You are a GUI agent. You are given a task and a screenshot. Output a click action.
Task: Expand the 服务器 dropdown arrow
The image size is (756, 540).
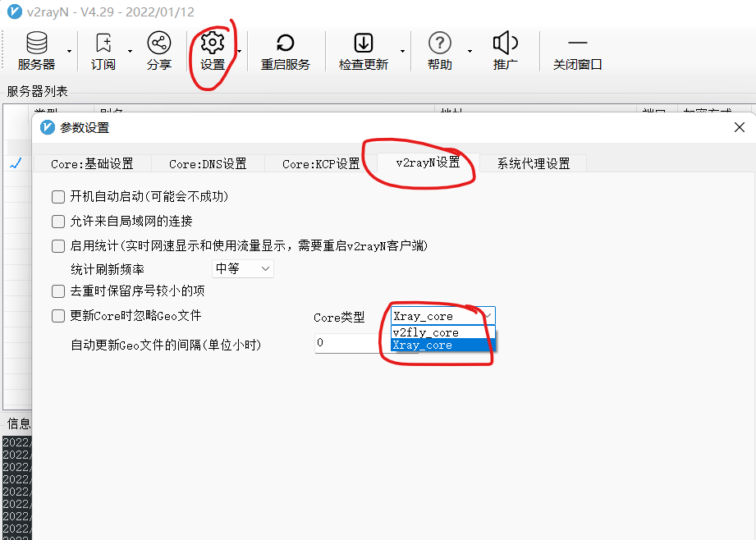click(70, 51)
